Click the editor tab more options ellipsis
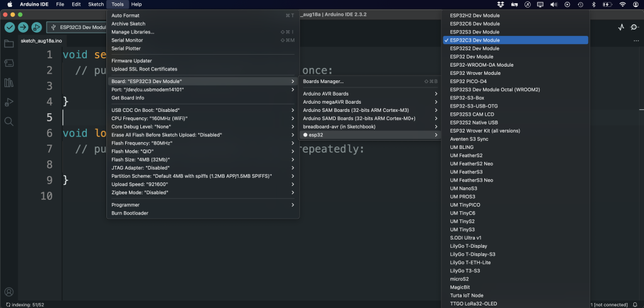The width and height of the screenshot is (644, 308). pos(636,41)
